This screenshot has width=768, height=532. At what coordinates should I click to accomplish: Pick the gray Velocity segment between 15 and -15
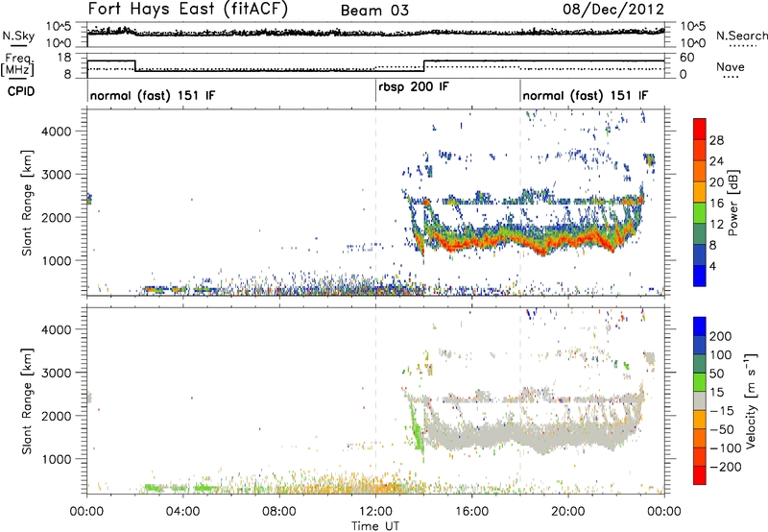pos(700,400)
